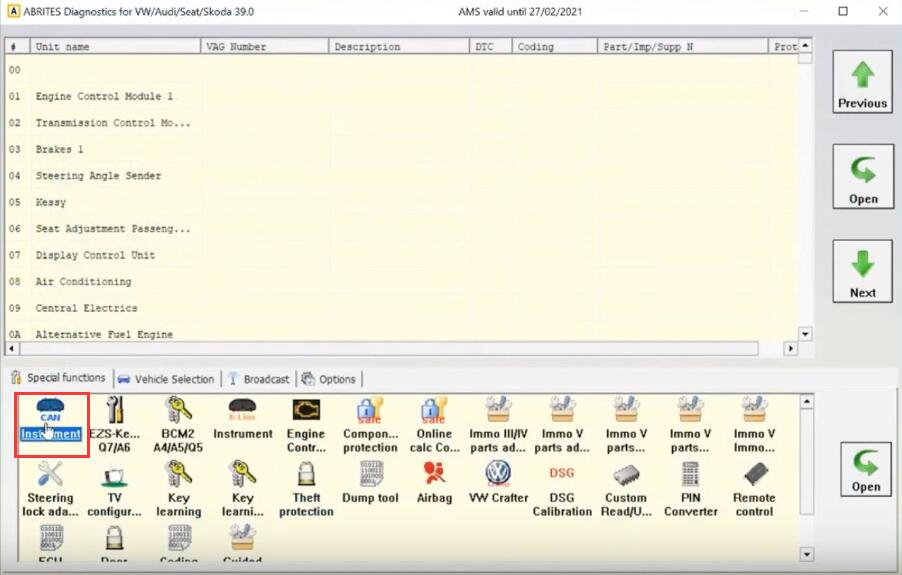Select Display Control Unit row
This screenshot has height=575, width=902.
402,255
